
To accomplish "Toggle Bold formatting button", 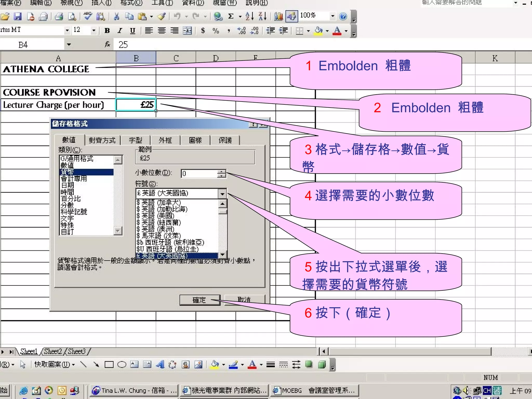I will coord(107,31).
